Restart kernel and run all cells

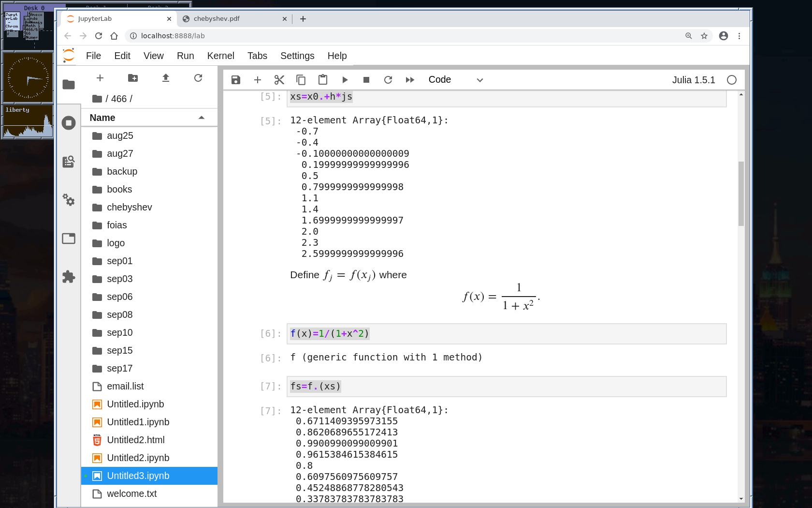pos(410,80)
